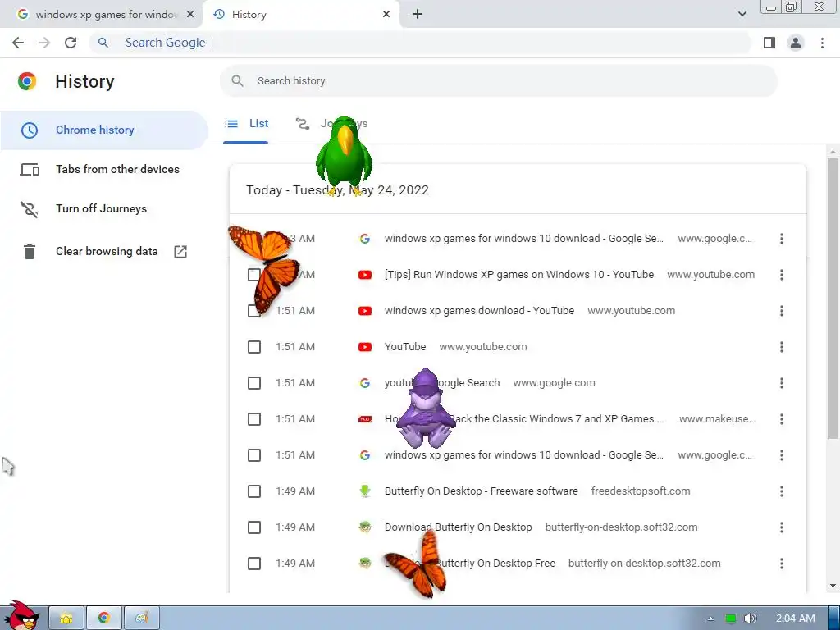
Task: Focus the Search history field
Action: click(498, 81)
